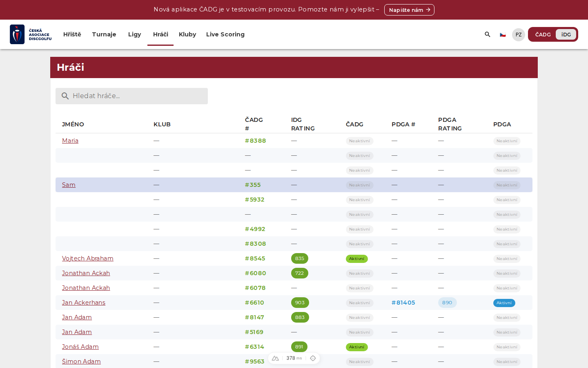The width and height of the screenshot is (588, 368).
Task: Focus the Hledat hráče search field
Action: pyautogui.click(x=131, y=96)
